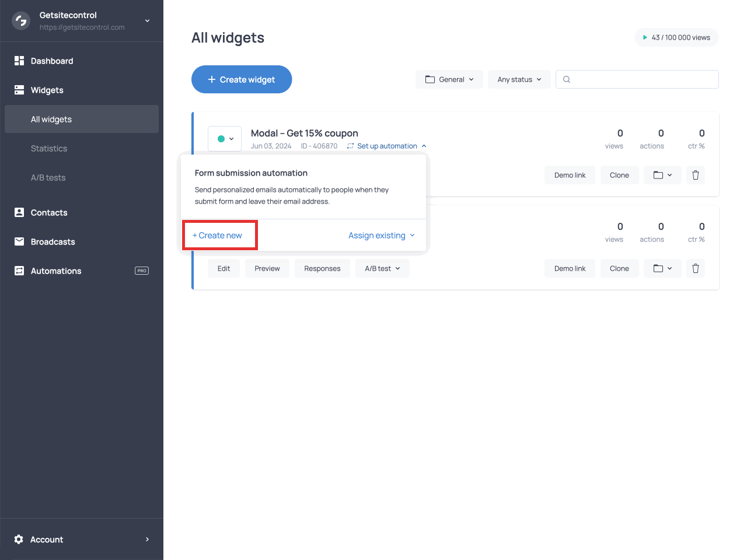
Task: Click the Dashboard icon in sidebar
Action: (x=19, y=61)
